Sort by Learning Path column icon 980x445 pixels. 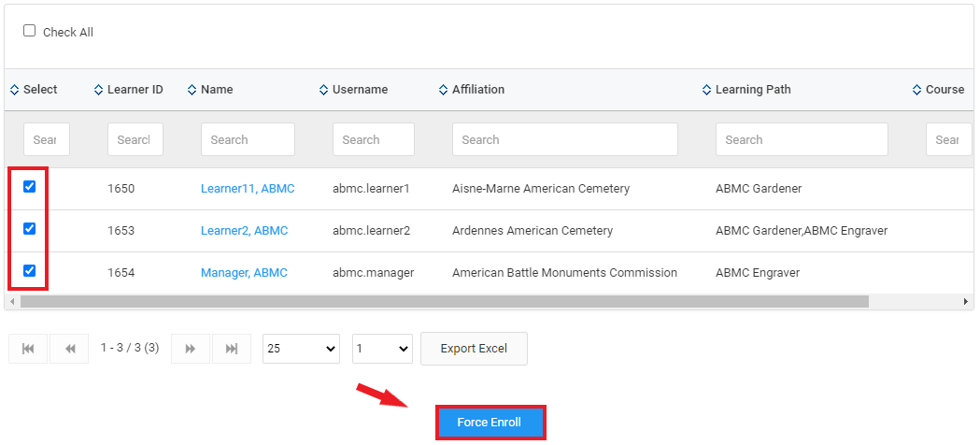[x=707, y=90]
